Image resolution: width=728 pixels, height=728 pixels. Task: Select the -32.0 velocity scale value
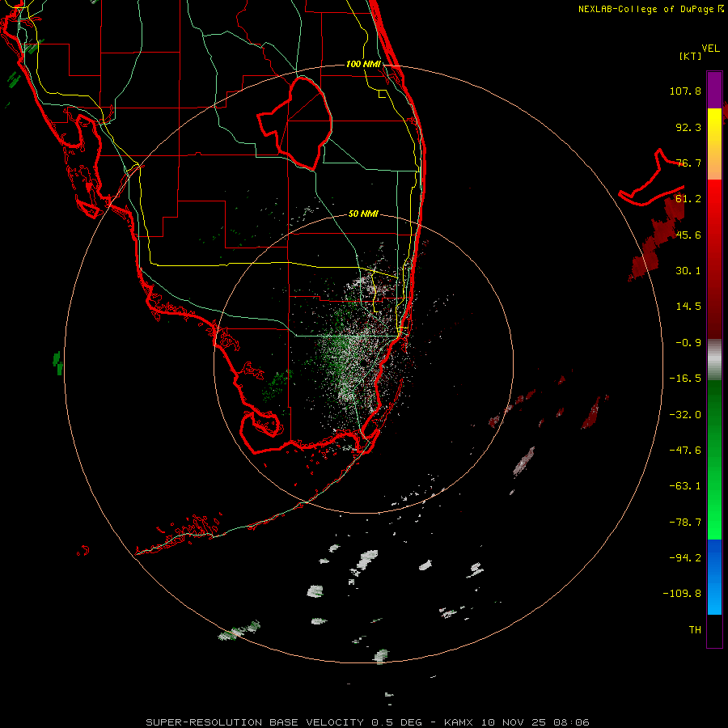[685, 415]
